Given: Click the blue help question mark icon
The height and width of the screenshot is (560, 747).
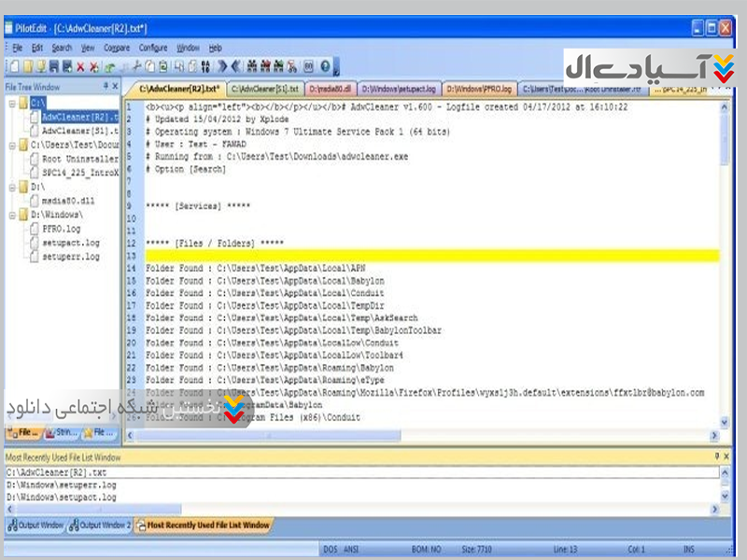Looking at the screenshot, I should [325, 66].
